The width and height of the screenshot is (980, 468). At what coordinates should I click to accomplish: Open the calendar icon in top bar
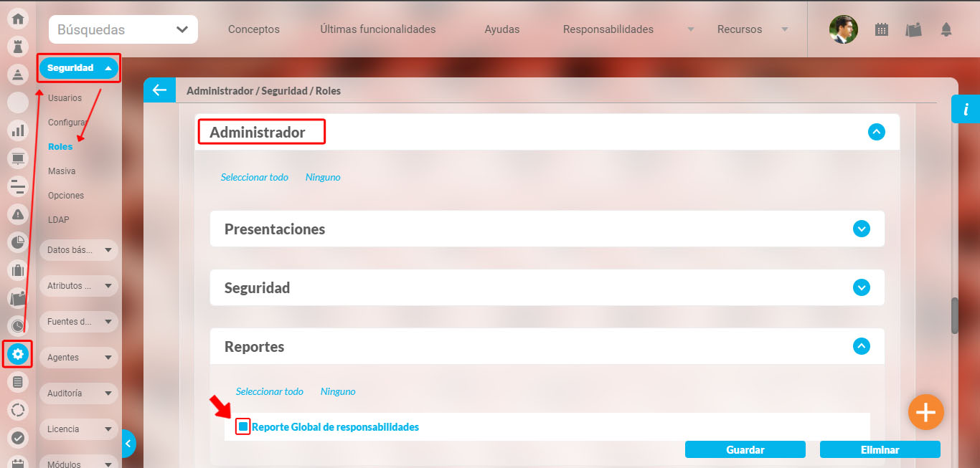point(882,29)
